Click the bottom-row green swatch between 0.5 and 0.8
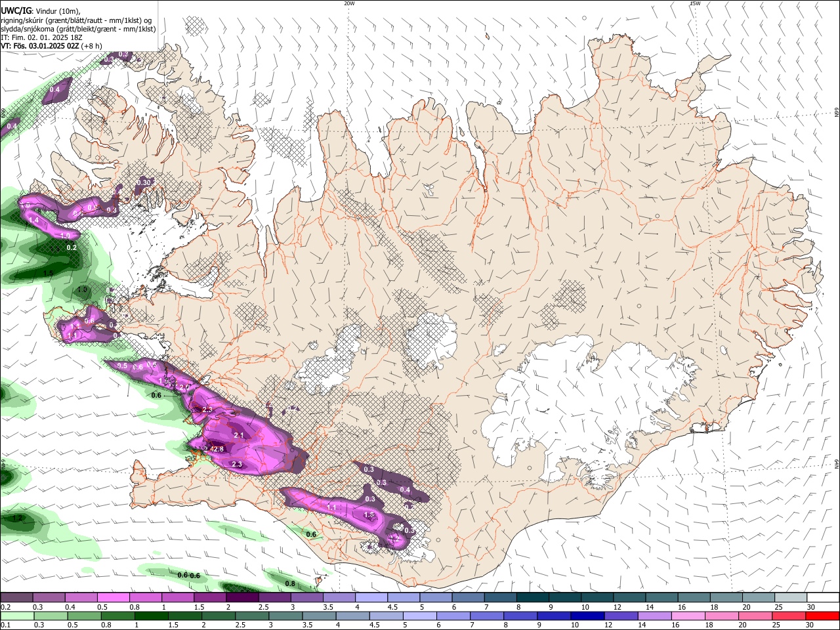This screenshot has height=630, width=840. click(x=83, y=616)
